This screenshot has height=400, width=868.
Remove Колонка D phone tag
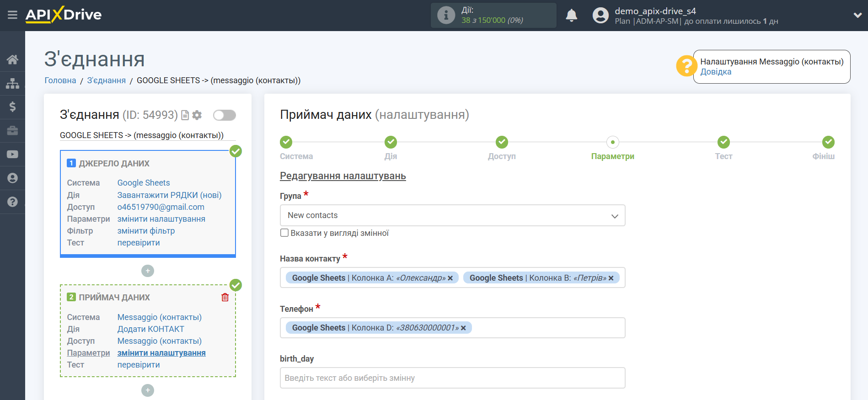click(463, 328)
